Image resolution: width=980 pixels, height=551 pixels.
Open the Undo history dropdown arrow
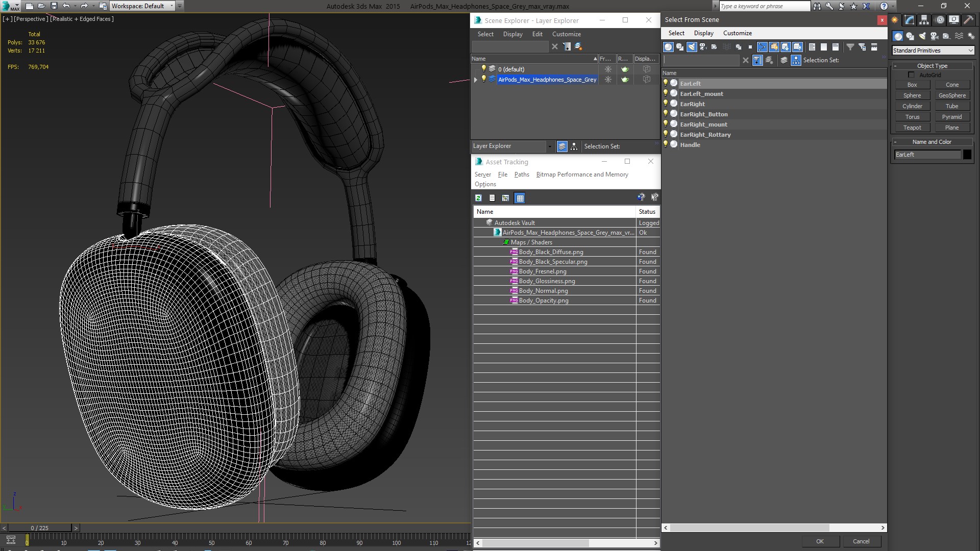pos(75,6)
